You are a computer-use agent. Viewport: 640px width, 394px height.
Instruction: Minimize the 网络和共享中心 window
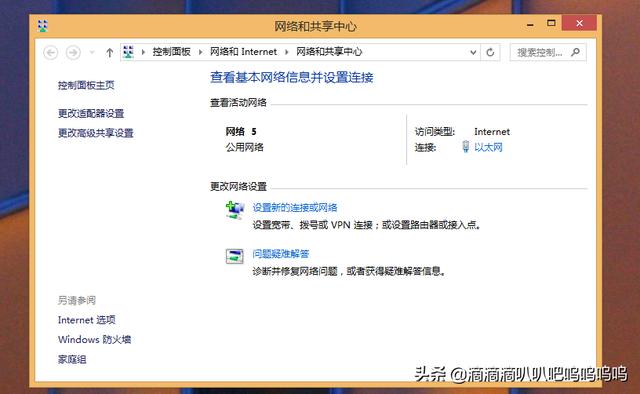pos(530,24)
